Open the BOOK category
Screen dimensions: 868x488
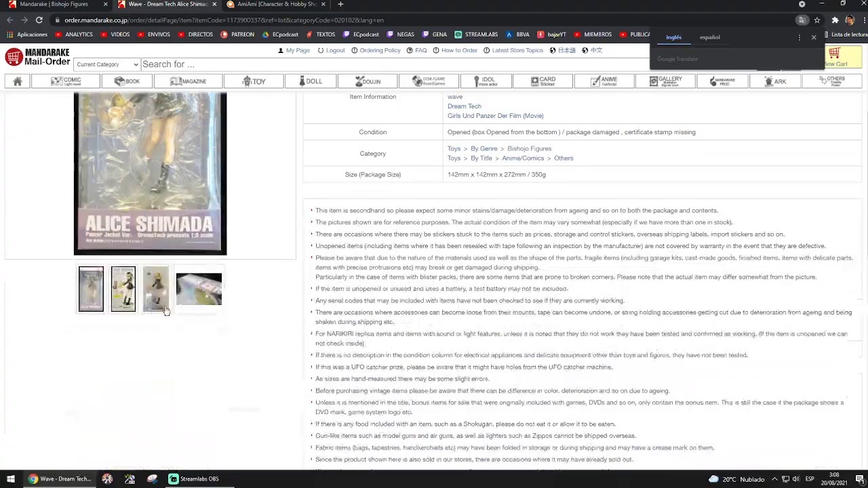[x=127, y=81]
